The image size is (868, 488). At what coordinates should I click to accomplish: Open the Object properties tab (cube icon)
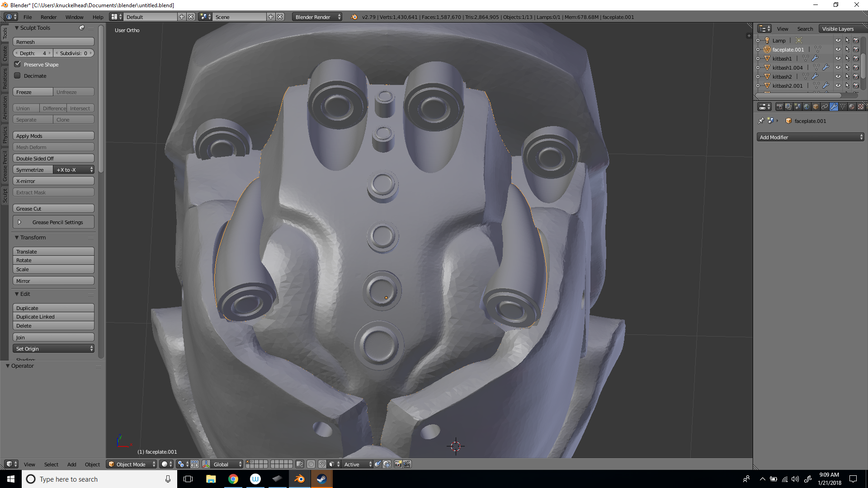pos(816,107)
